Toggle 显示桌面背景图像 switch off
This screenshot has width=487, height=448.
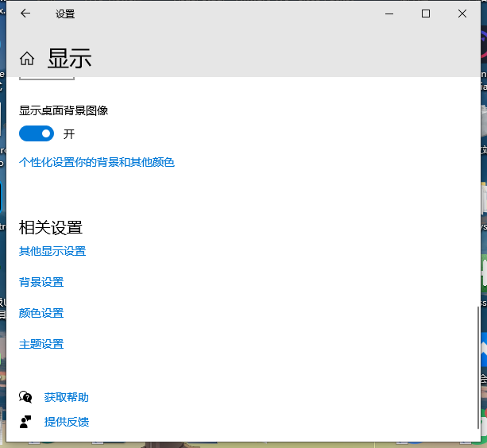[x=37, y=133]
